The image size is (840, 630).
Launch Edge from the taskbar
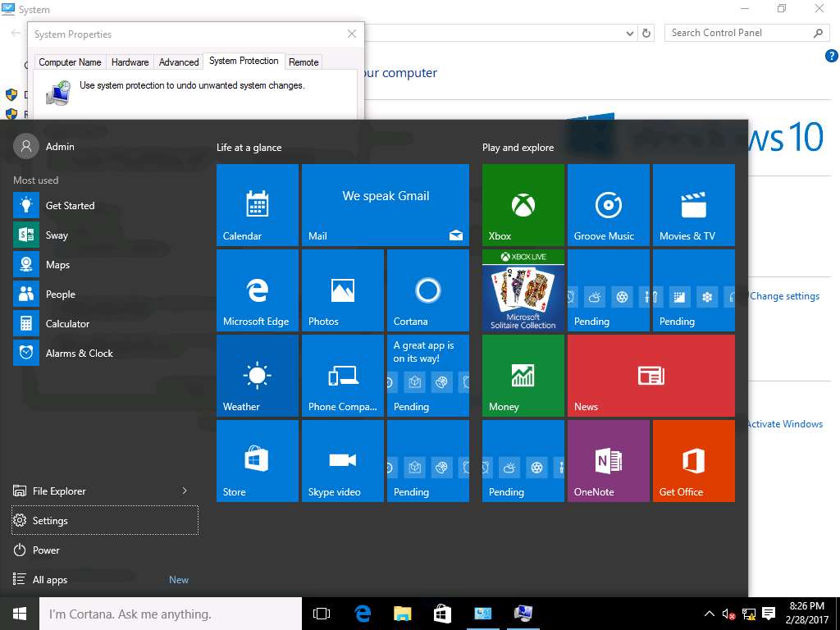pos(363,614)
